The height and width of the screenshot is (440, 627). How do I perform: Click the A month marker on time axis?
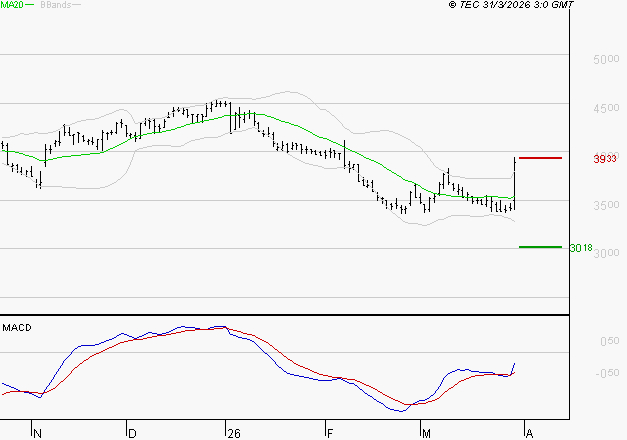[529, 434]
